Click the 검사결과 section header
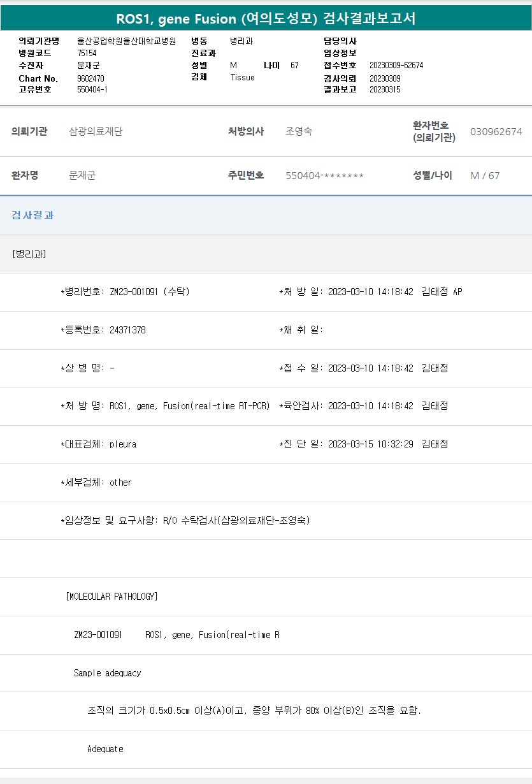532x784 pixels. pyautogui.click(x=32, y=215)
